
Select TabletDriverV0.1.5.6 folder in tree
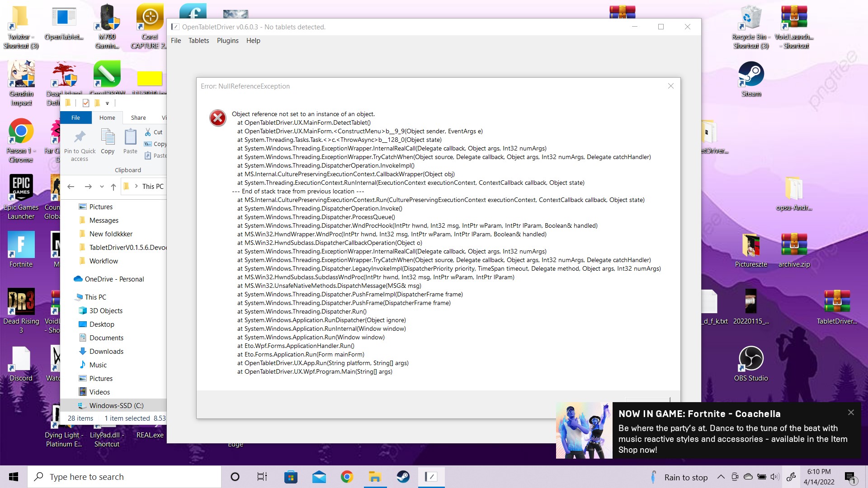click(x=127, y=248)
